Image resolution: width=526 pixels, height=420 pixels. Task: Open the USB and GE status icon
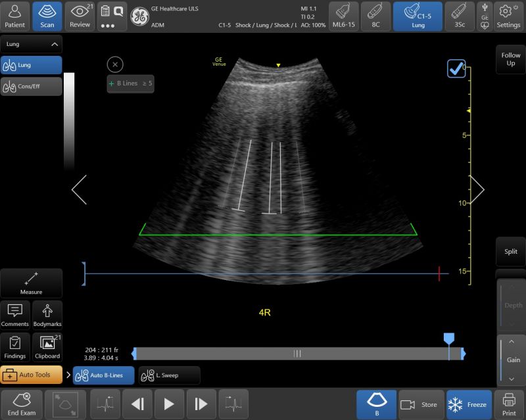click(485, 16)
